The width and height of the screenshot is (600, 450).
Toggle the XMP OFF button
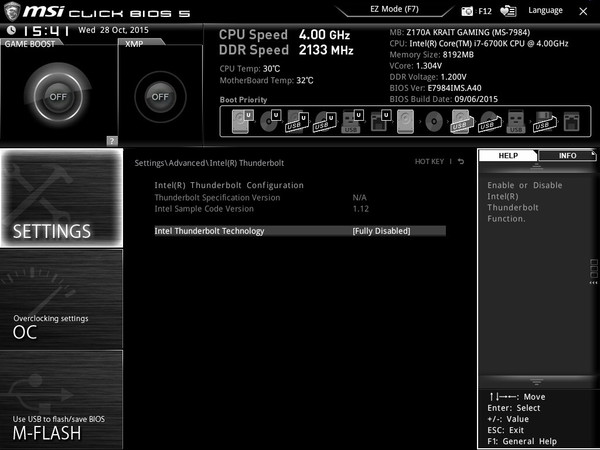[160, 97]
